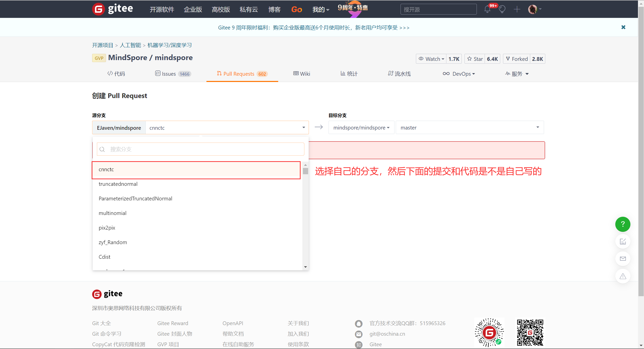Star the mindspore repository
The width and height of the screenshot is (644, 349).
click(475, 59)
